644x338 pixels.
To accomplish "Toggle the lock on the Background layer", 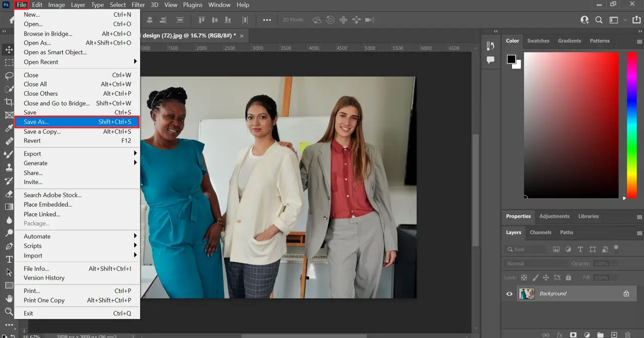I will tap(626, 293).
